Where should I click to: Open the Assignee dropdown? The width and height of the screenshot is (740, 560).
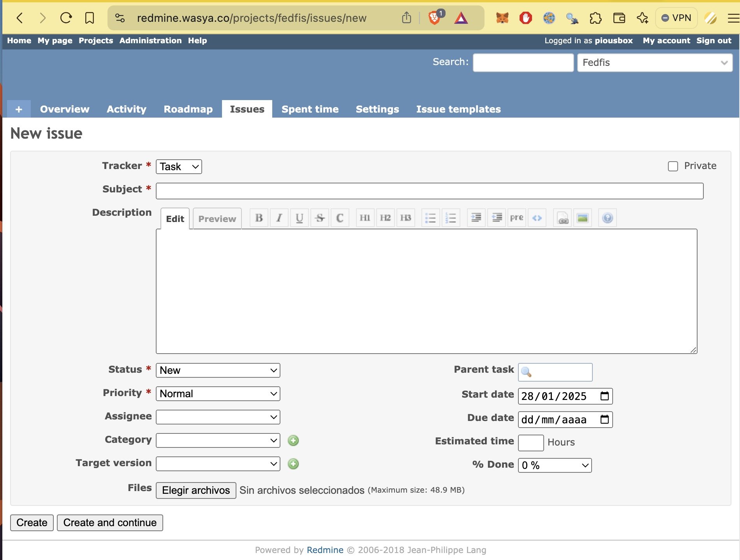[218, 417]
